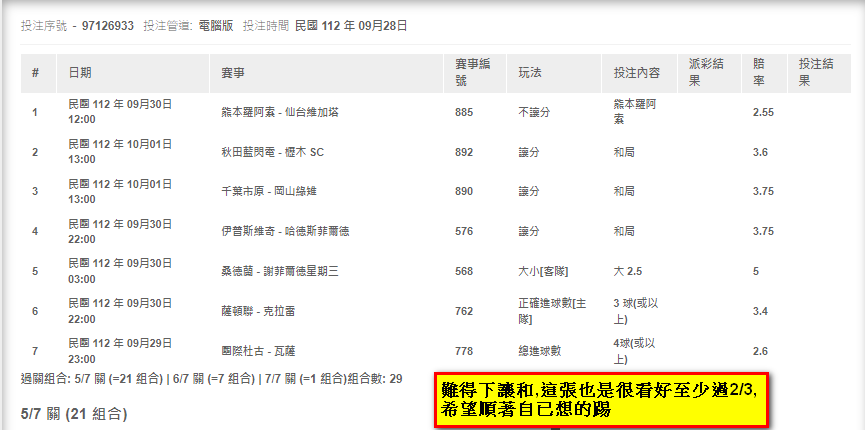Click the 玩法 column header
Image resolution: width=865 pixels, height=430 pixels.
point(530,73)
